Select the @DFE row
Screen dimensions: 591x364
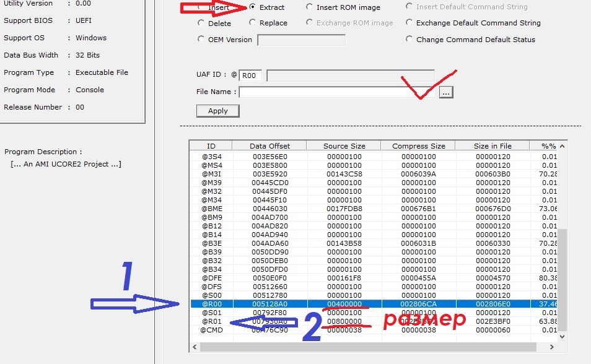coord(374,278)
